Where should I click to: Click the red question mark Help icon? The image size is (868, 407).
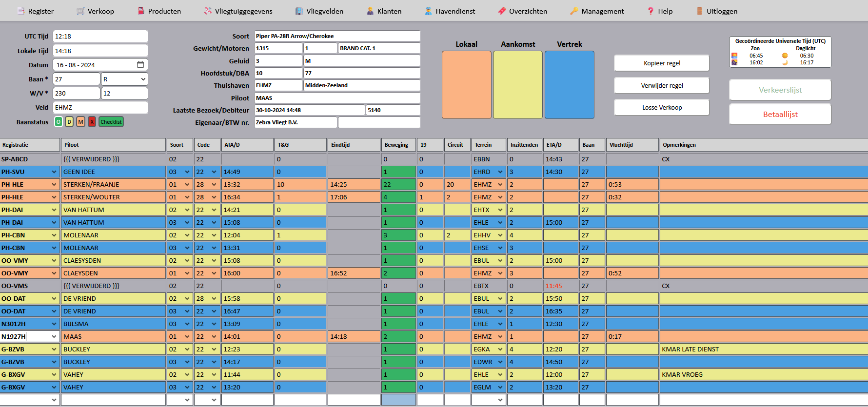[651, 11]
